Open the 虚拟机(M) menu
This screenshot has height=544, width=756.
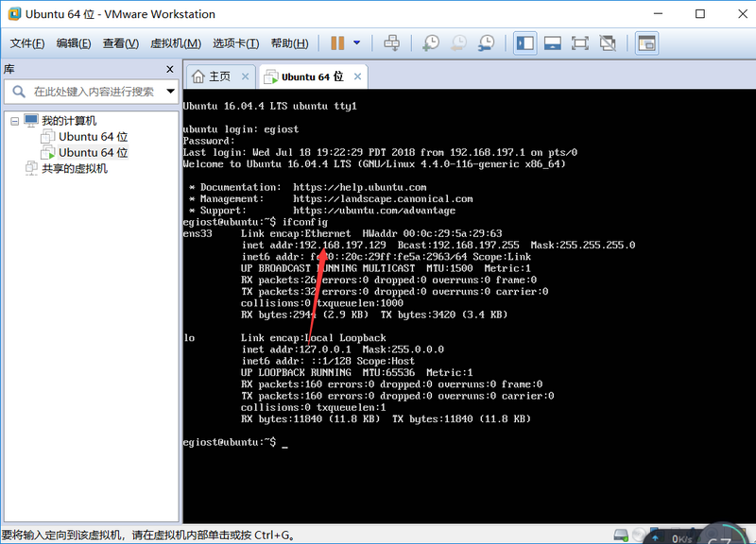pyautogui.click(x=176, y=43)
